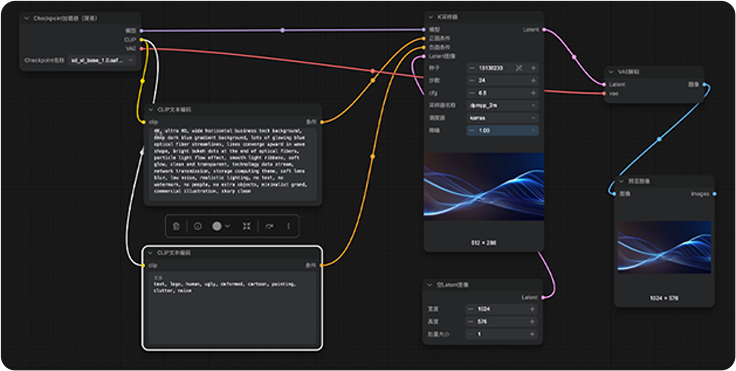The width and height of the screenshot is (736, 371).
Task: Click VAE解码 Latent input socket
Action: (604, 85)
